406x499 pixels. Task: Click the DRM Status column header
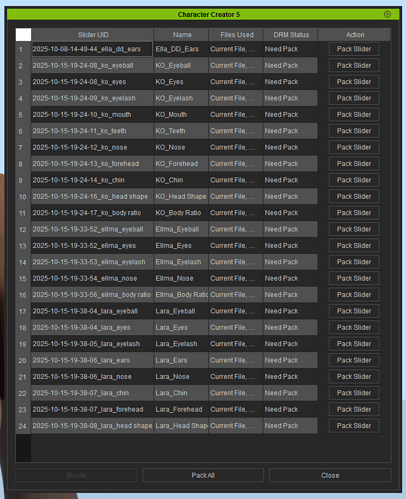(x=291, y=35)
